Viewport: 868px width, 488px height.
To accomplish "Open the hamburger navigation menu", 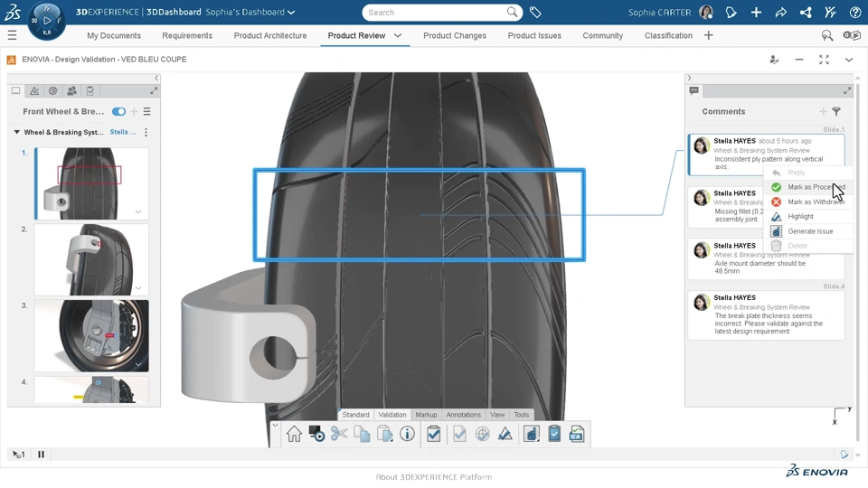I will 12,35.
